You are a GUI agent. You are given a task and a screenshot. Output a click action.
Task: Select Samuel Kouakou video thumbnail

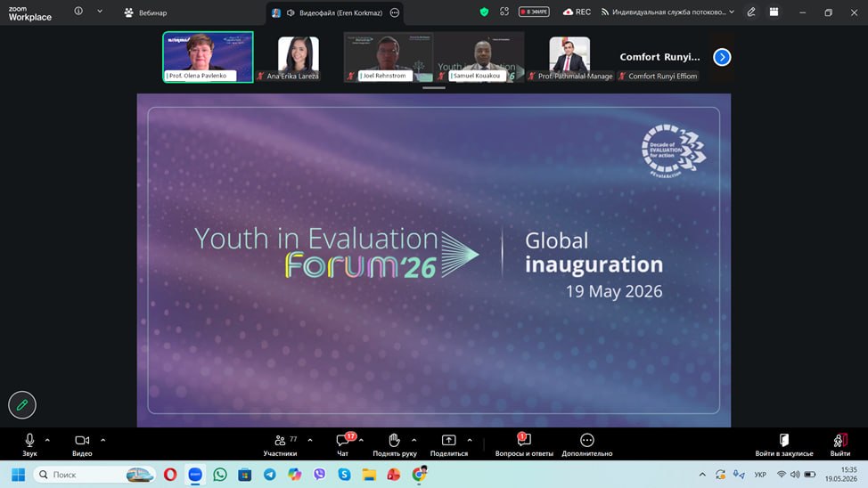click(x=479, y=57)
